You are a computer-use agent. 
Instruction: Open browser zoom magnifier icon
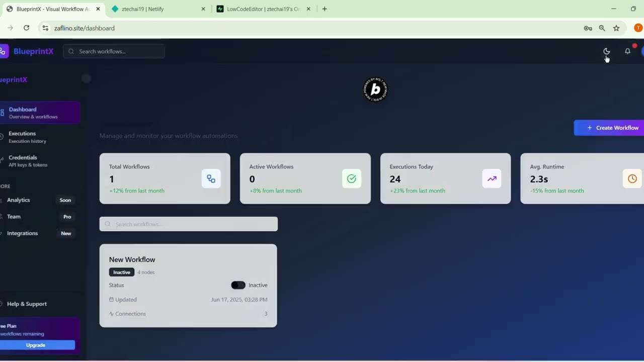pos(602,28)
